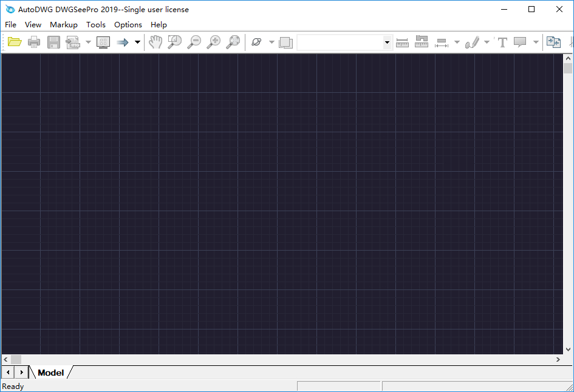This screenshot has width=574, height=392.
Task: Select the Zoom In tool
Action: click(214, 42)
